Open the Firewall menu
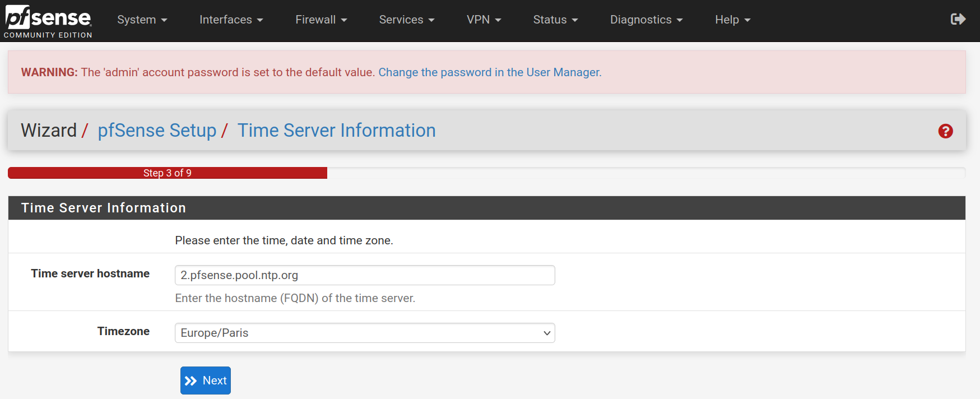This screenshot has height=399, width=980. point(322,20)
